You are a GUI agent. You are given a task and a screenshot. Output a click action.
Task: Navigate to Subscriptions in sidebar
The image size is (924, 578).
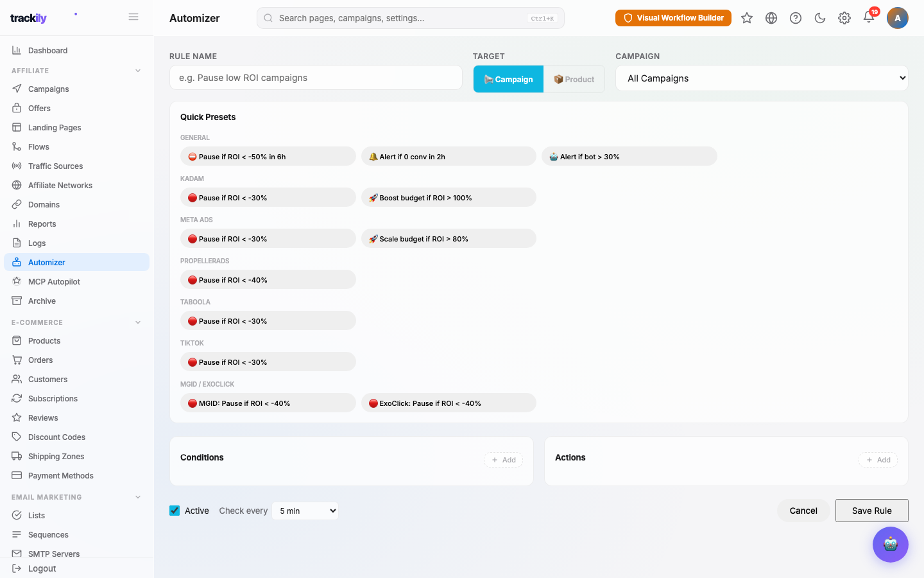click(76, 398)
